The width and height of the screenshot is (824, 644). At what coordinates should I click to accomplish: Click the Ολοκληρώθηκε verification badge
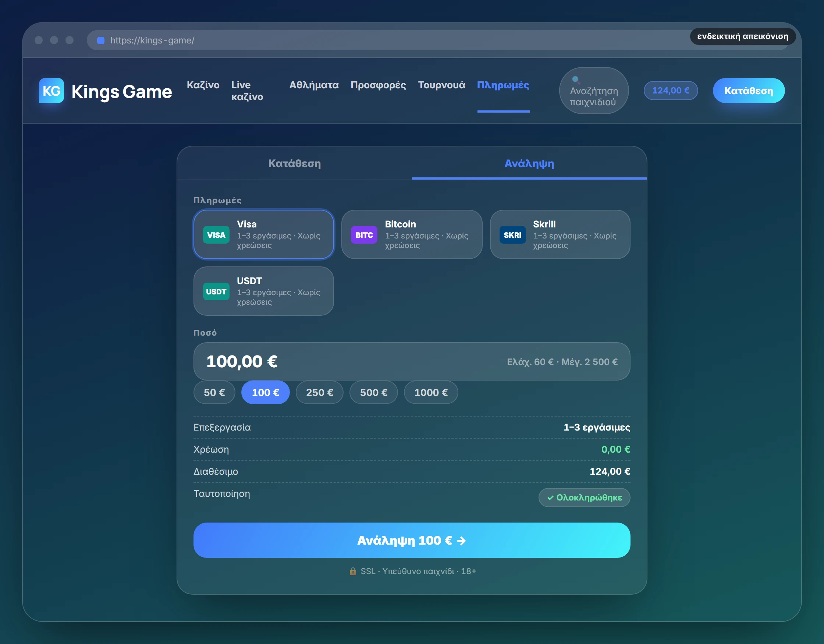click(585, 498)
